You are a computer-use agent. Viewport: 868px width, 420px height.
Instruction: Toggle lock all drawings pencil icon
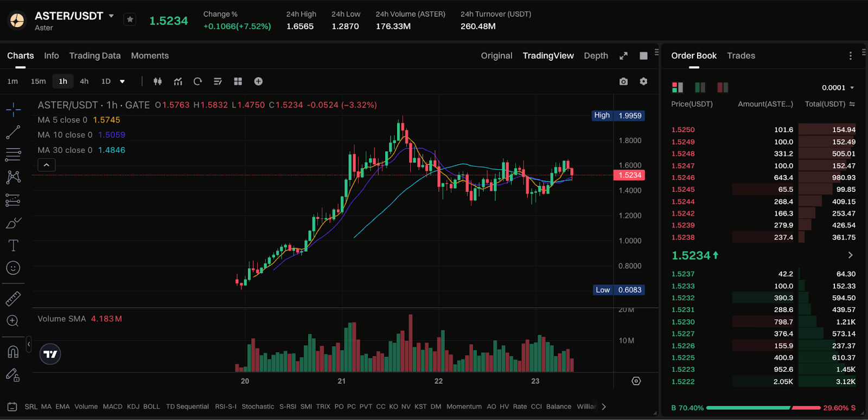click(x=13, y=374)
